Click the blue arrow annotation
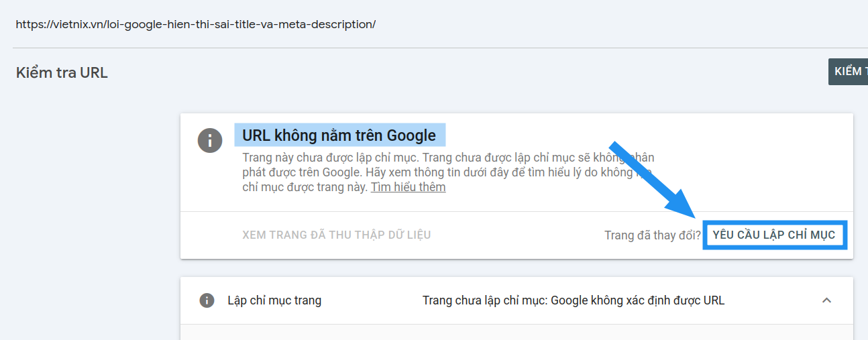 (x=654, y=181)
